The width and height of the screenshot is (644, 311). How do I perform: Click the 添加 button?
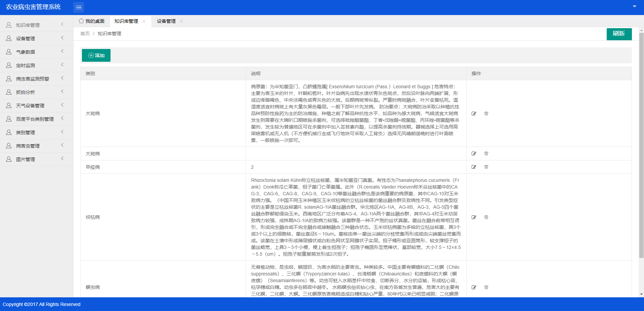pos(96,55)
